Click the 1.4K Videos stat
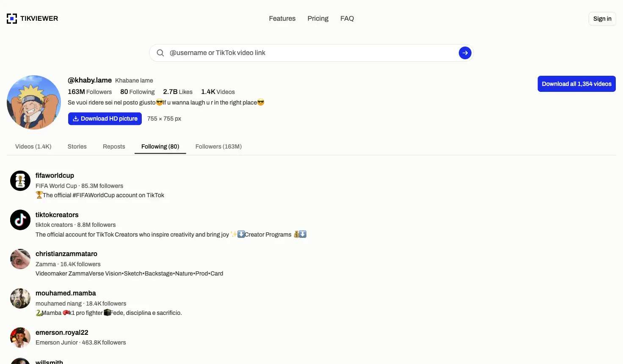This screenshot has width=623, height=364. (218, 92)
